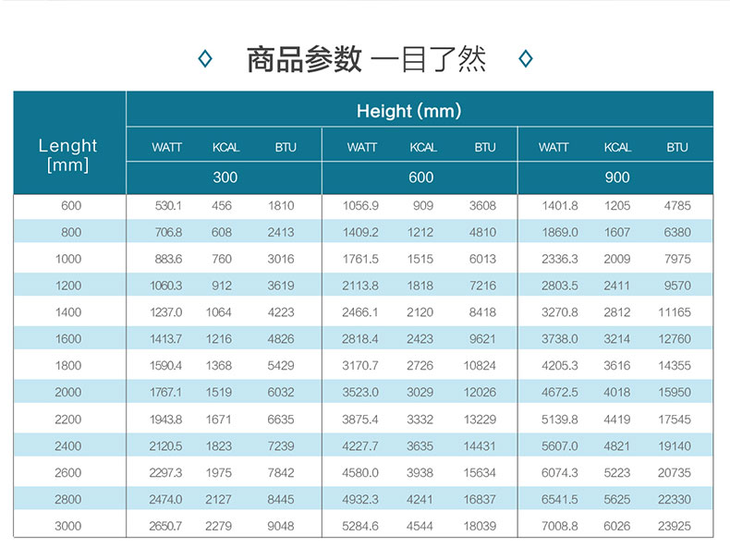Click watt value '1401.8'

coord(560,206)
